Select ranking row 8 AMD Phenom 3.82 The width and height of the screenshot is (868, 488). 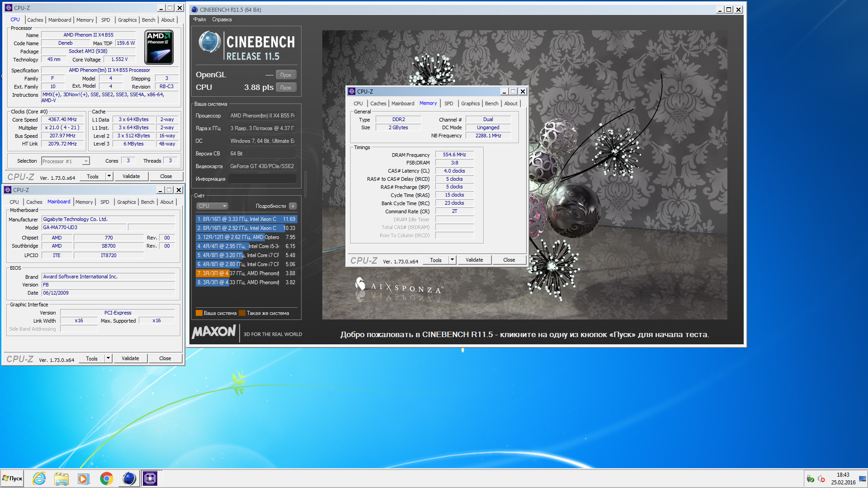pyautogui.click(x=246, y=282)
